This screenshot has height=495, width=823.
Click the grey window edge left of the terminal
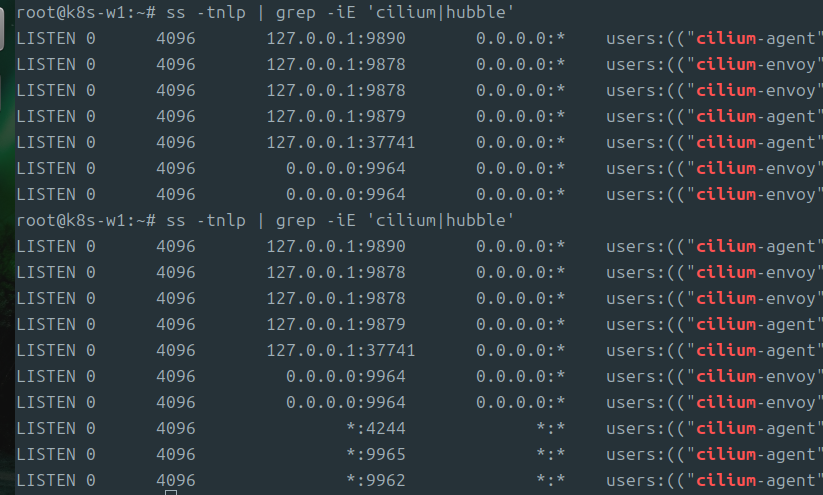point(2,29)
